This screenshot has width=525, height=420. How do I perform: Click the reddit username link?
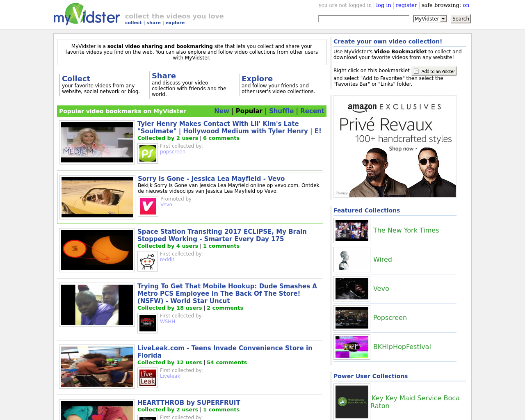tap(167, 260)
